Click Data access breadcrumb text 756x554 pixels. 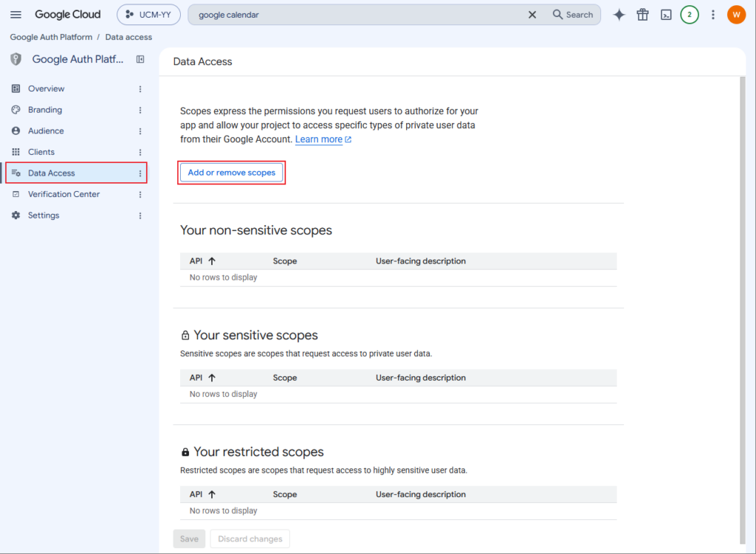click(128, 37)
